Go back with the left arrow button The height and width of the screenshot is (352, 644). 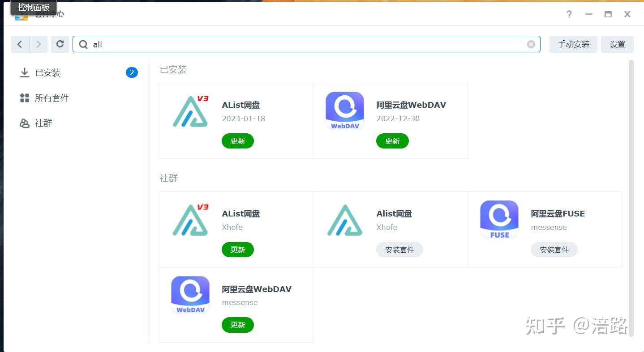pyautogui.click(x=20, y=44)
